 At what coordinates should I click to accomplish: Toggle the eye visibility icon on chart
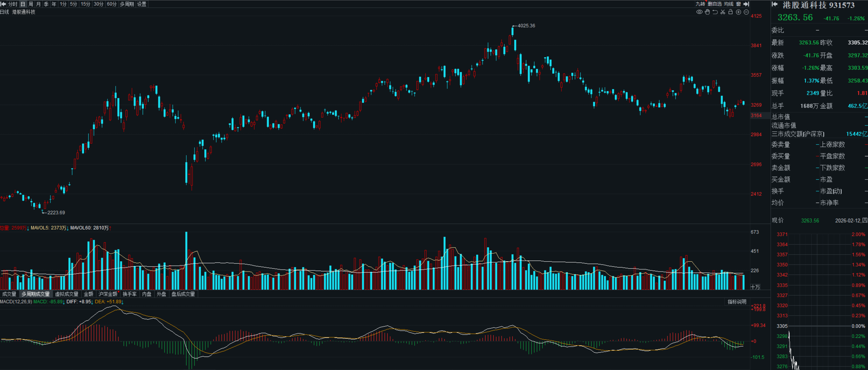[x=699, y=12]
